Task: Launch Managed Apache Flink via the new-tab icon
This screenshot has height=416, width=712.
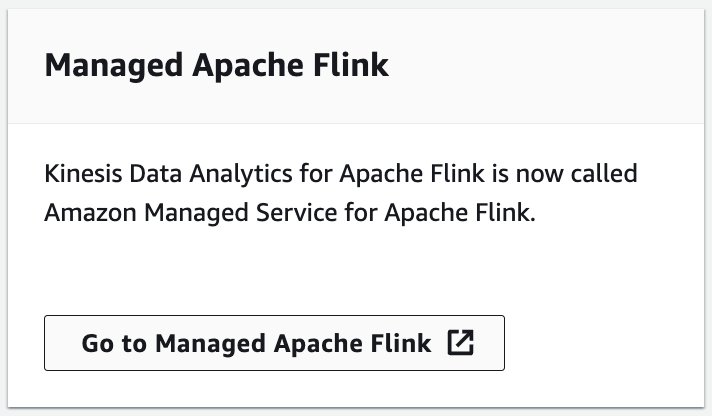Action: (460, 343)
